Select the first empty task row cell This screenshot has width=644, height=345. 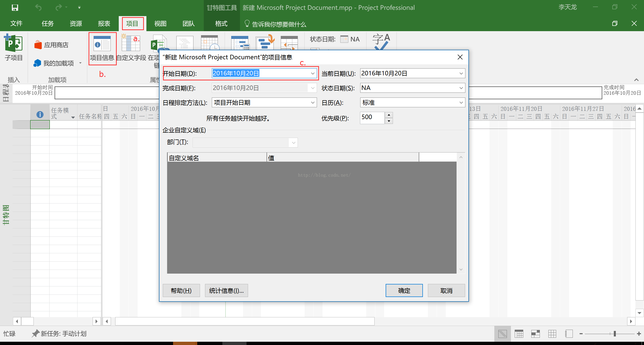pyautogui.click(x=40, y=125)
